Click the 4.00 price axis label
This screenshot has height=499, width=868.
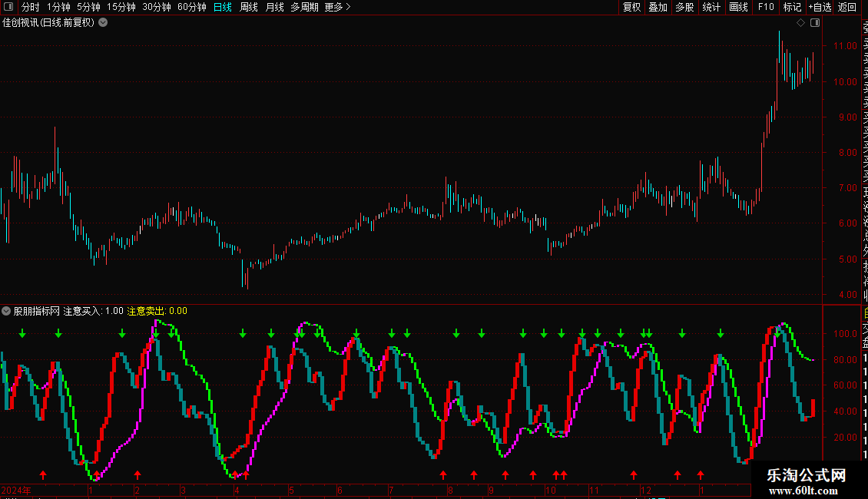(848, 294)
